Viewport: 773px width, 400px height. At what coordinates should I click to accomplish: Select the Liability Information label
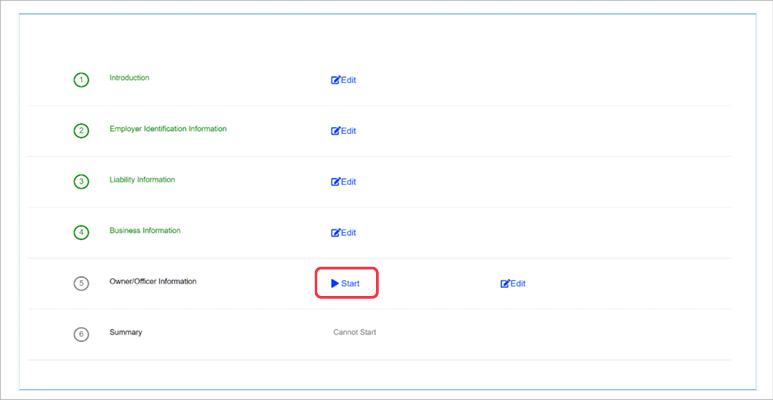(142, 180)
